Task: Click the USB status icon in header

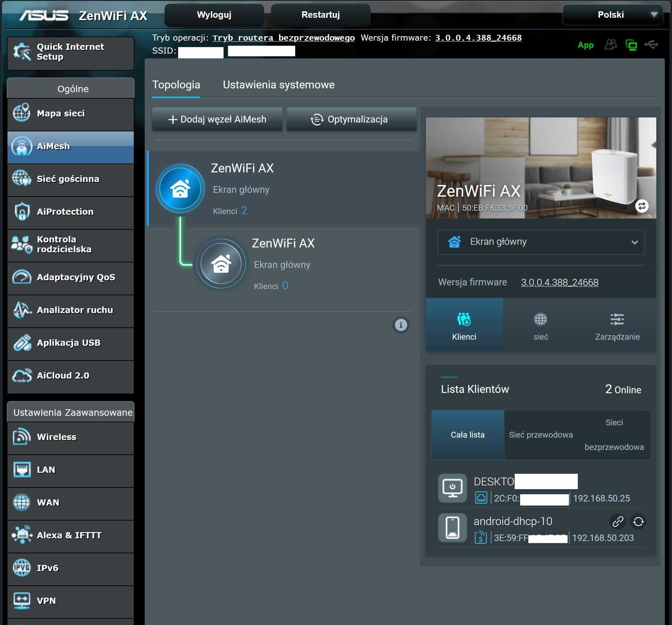Action: pyautogui.click(x=651, y=44)
